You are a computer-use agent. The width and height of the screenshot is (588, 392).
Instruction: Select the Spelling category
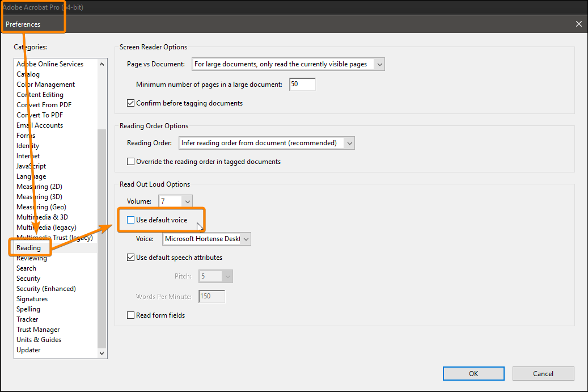(x=28, y=309)
